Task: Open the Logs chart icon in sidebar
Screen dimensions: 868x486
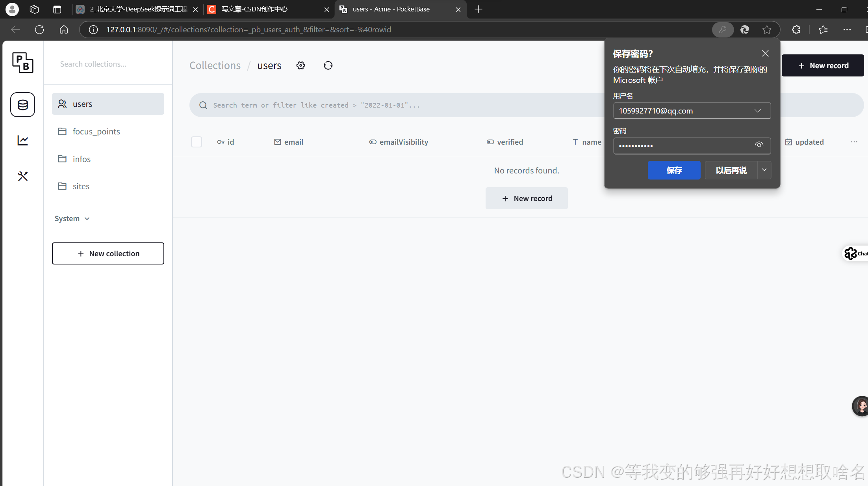Action: [22, 140]
